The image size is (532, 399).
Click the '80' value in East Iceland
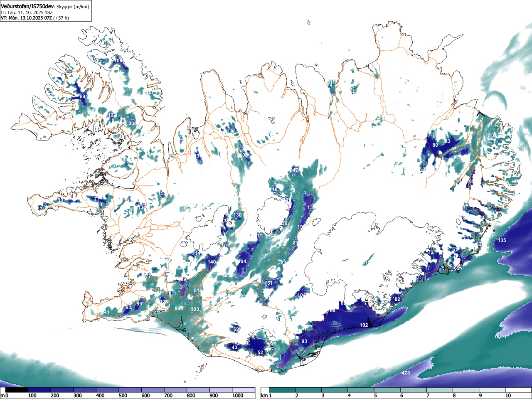[435, 145]
